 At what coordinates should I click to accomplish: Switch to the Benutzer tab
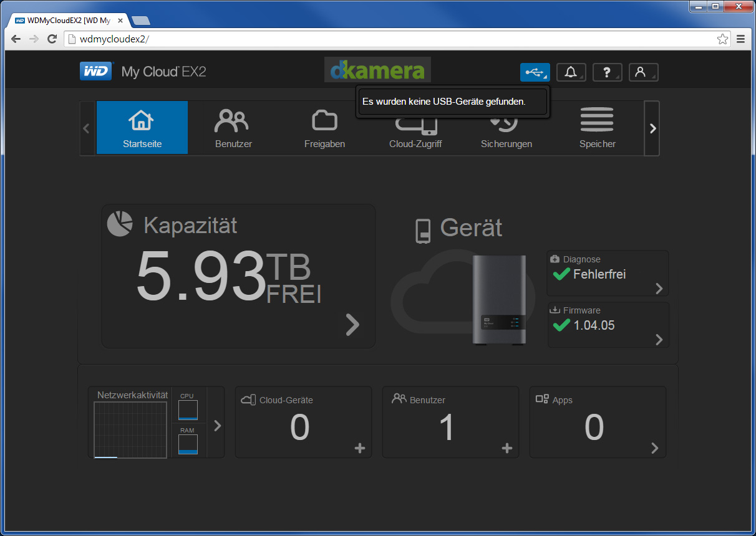pyautogui.click(x=233, y=128)
